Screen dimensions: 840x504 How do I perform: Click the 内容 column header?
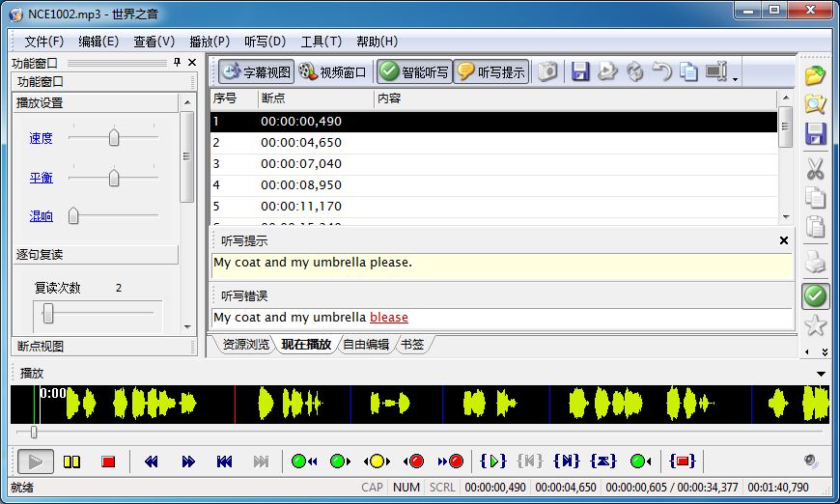574,98
